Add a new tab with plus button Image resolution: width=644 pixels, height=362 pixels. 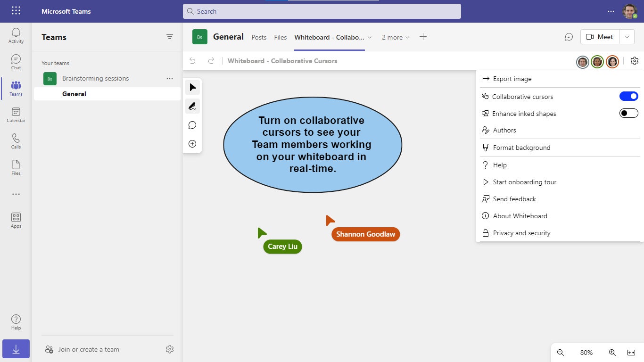click(x=423, y=37)
